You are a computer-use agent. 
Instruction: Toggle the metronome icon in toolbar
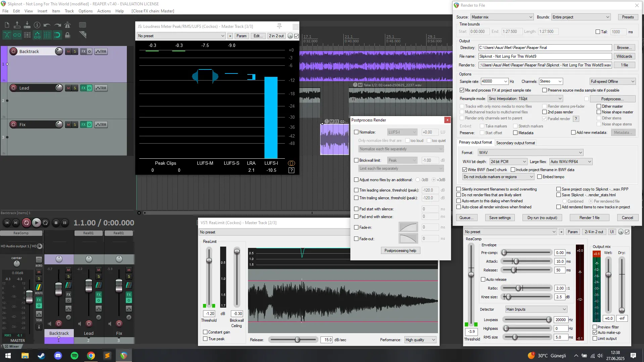[67, 25]
